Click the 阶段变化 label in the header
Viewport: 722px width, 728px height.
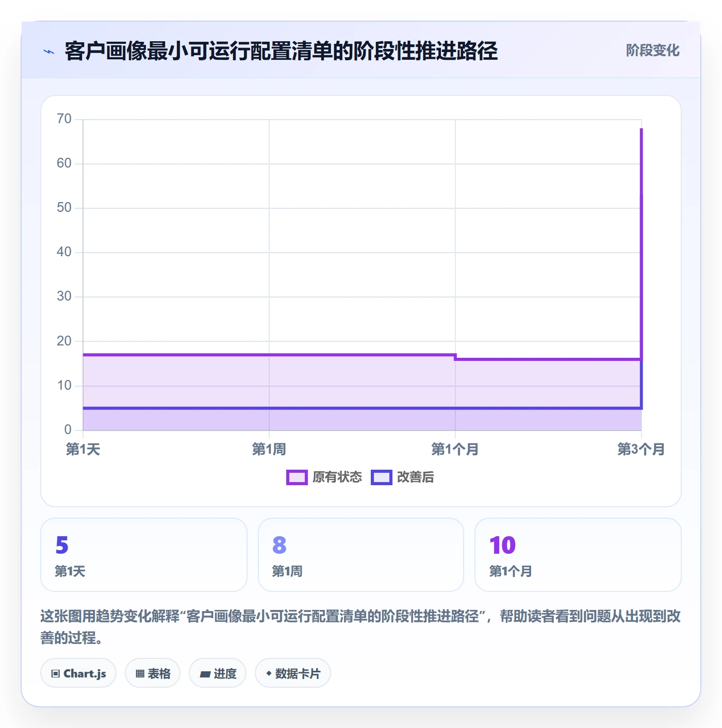652,51
